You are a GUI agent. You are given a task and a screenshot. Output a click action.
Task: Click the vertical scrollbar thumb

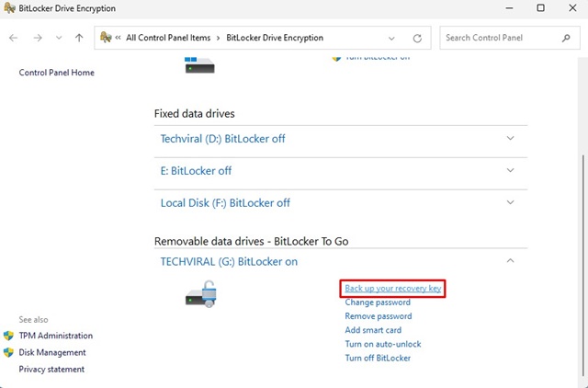584,268
